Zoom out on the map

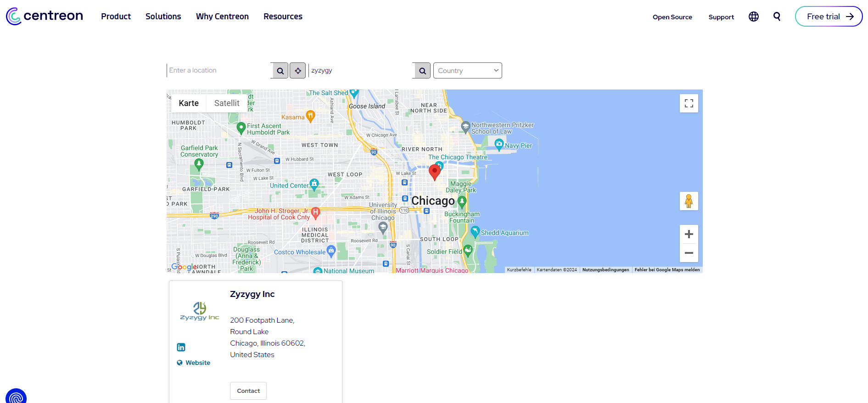689,253
